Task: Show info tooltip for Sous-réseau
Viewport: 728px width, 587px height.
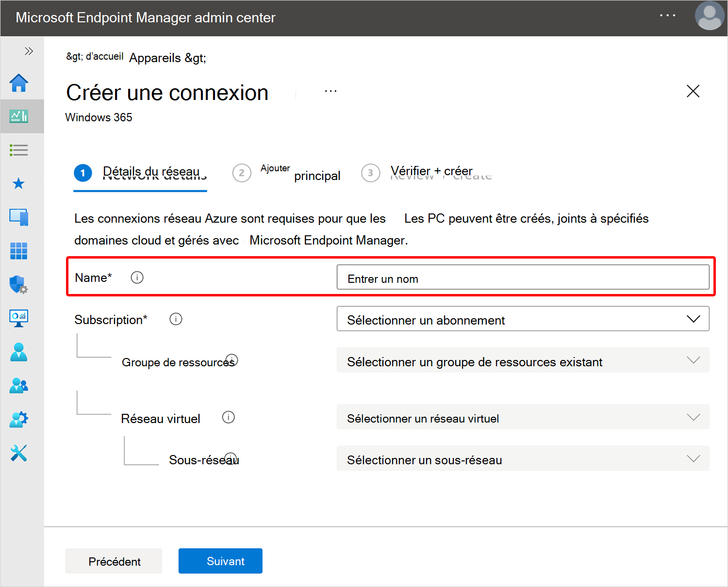Action: point(231,458)
